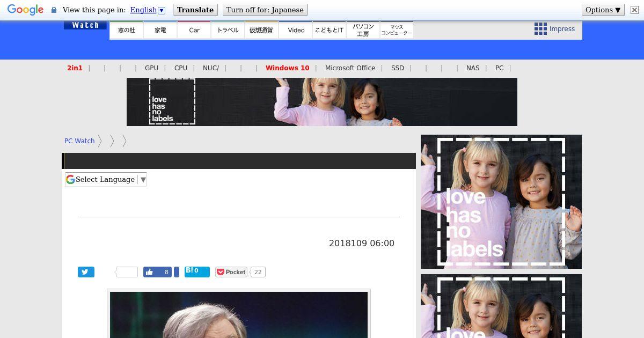Open the Options menu
The image size is (644, 338).
[x=603, y=10]
